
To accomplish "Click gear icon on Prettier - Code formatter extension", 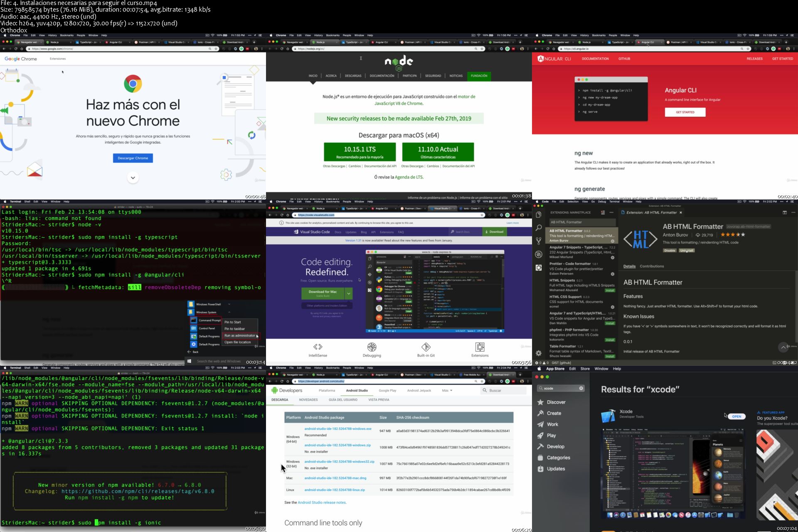I will point(612,274).
